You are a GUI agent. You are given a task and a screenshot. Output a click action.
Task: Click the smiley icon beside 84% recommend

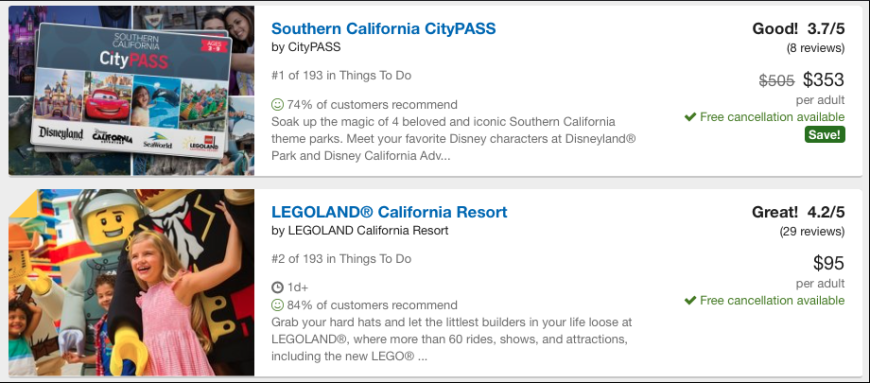[277, 305]
